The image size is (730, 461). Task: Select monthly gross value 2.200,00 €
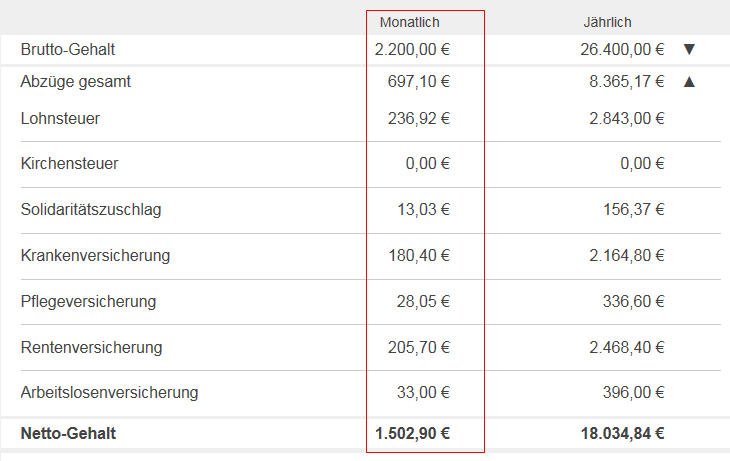(x=412, y=49)
